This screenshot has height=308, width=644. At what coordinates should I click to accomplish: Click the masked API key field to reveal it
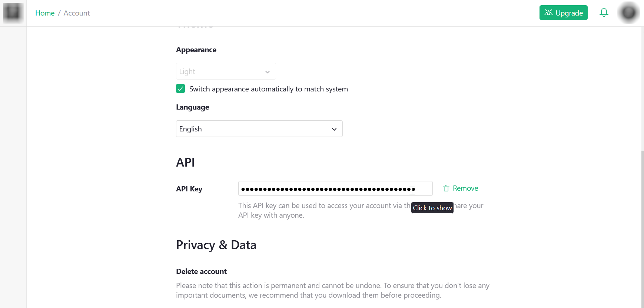(335, 188)
